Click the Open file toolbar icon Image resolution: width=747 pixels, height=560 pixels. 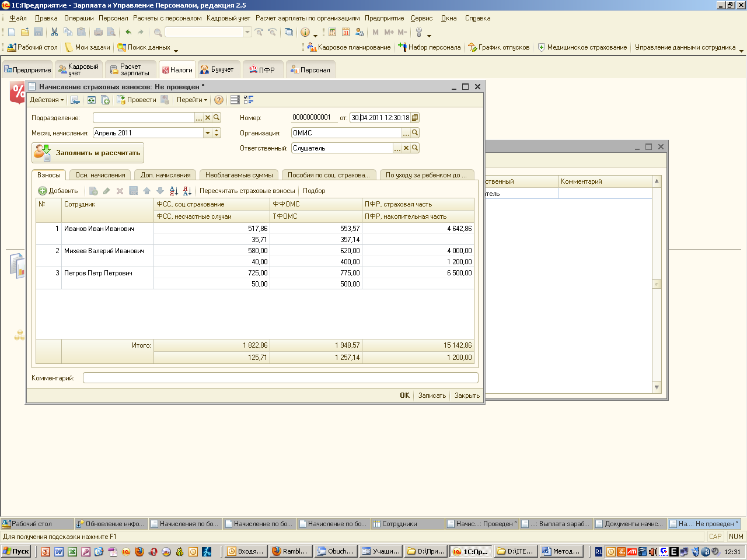(x=25, y=32)
